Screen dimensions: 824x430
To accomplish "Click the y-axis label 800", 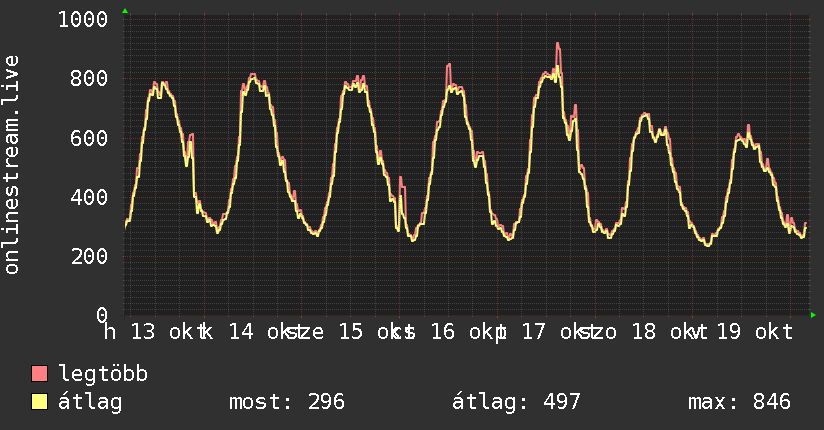I will [x=89, y=78].
